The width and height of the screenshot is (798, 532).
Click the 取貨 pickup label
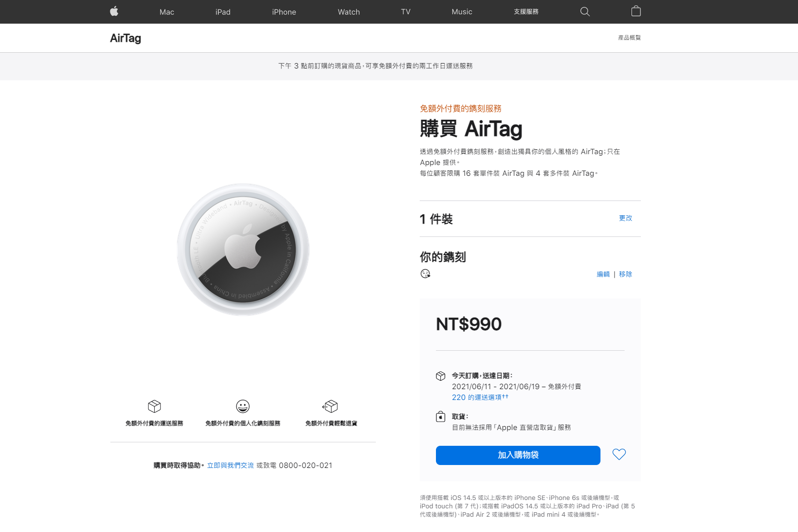point(460,417)
